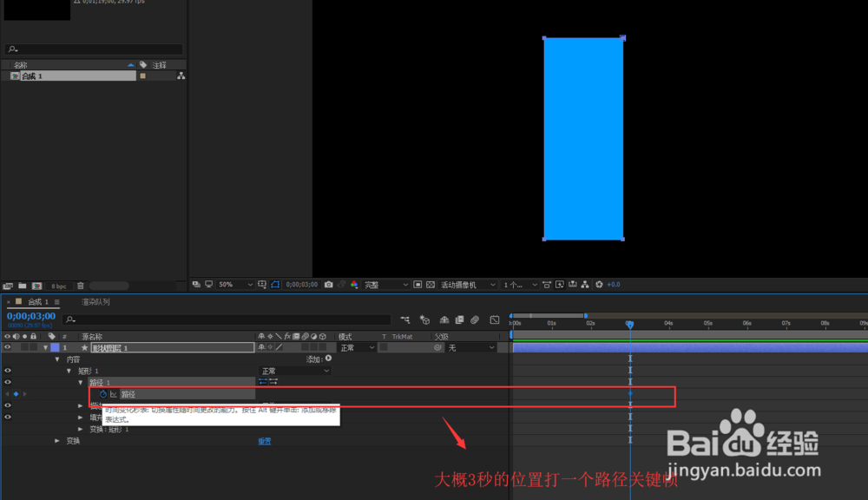This screenshot has height=500, width=868.
Task: Click the 路径 stopwatch icon
Action: point(103,394)
